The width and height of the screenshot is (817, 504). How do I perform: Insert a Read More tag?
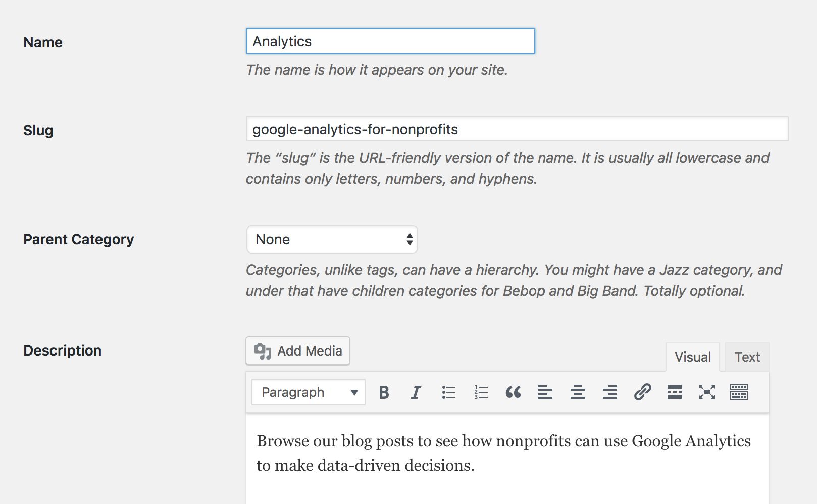[x=675, y=392]
